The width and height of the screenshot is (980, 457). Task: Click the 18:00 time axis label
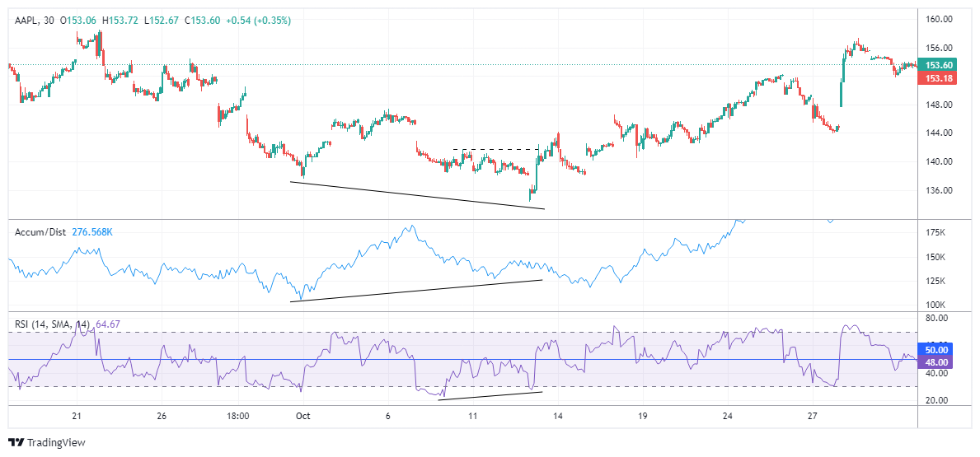coord(238,417)
